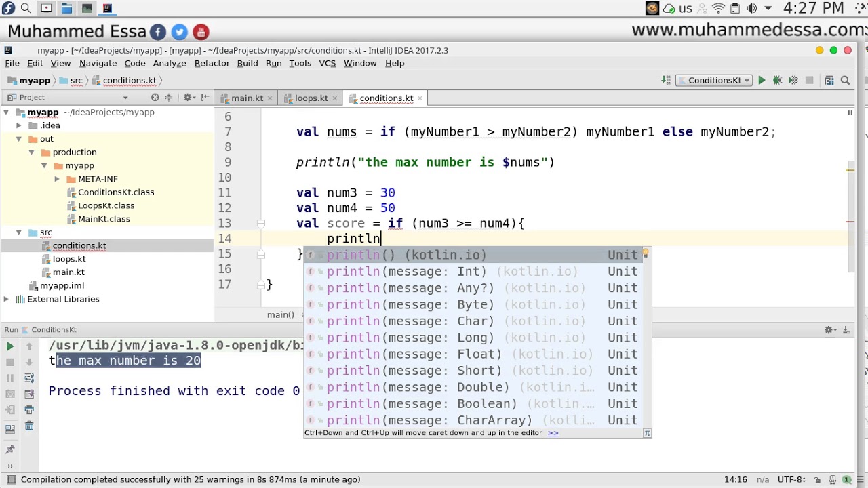Open Facebook link icon in banner

(x=157, y=32)
